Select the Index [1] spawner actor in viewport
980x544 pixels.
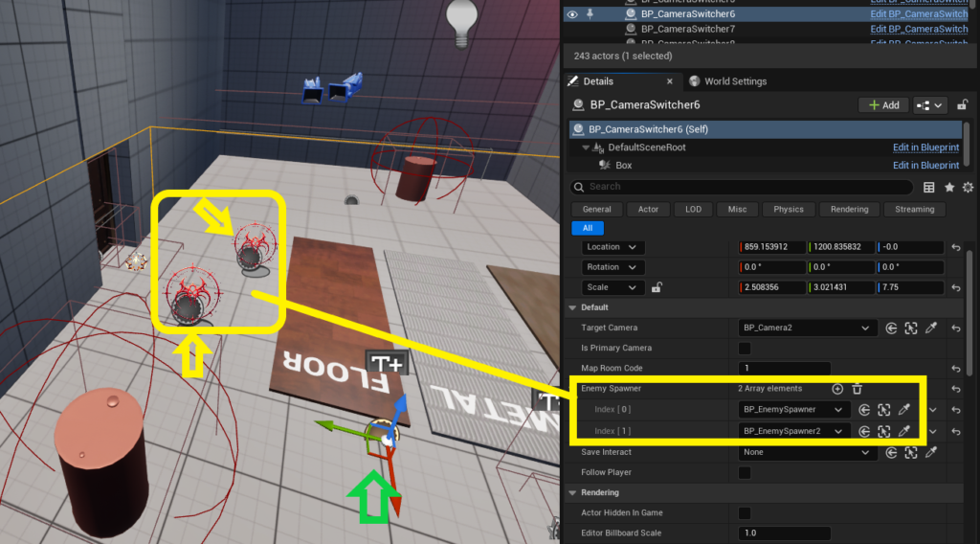(x=884, y=431)
